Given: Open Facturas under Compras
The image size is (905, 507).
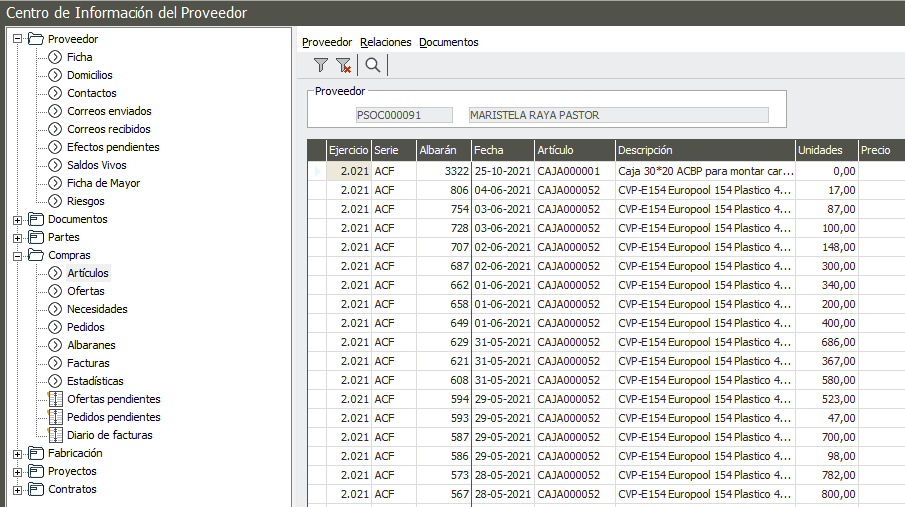Looking at the screenshot, I should pos(88,363).
